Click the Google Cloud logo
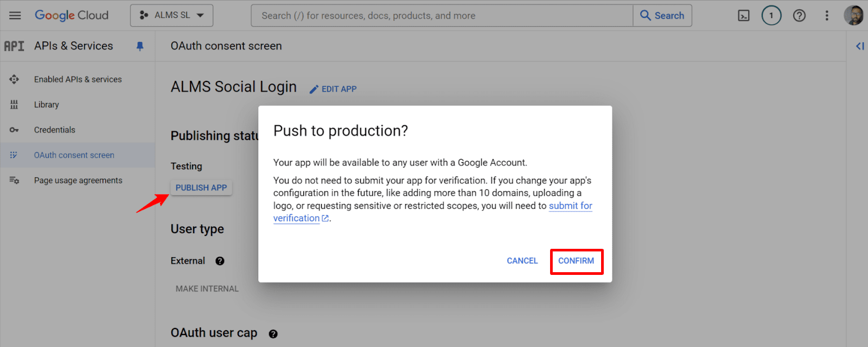The image size is (868, 347). 72,15
